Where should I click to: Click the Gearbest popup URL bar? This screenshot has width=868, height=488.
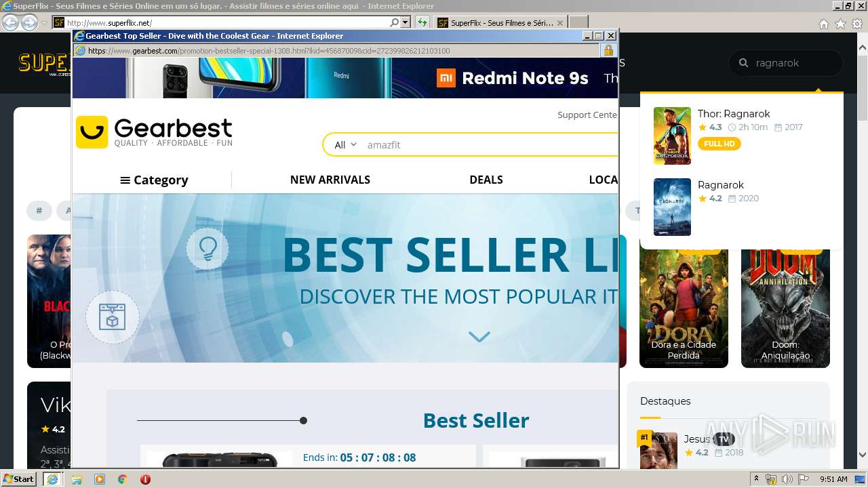(x=337, y=51)
